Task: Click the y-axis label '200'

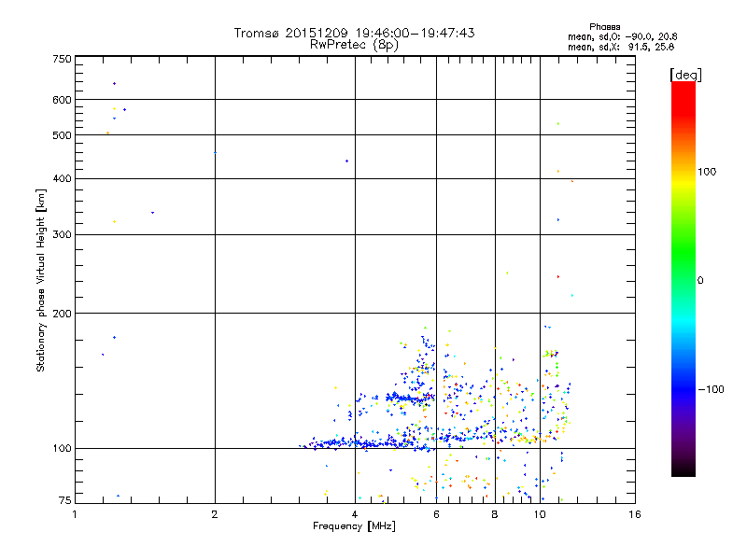Action: coord(62,314)
